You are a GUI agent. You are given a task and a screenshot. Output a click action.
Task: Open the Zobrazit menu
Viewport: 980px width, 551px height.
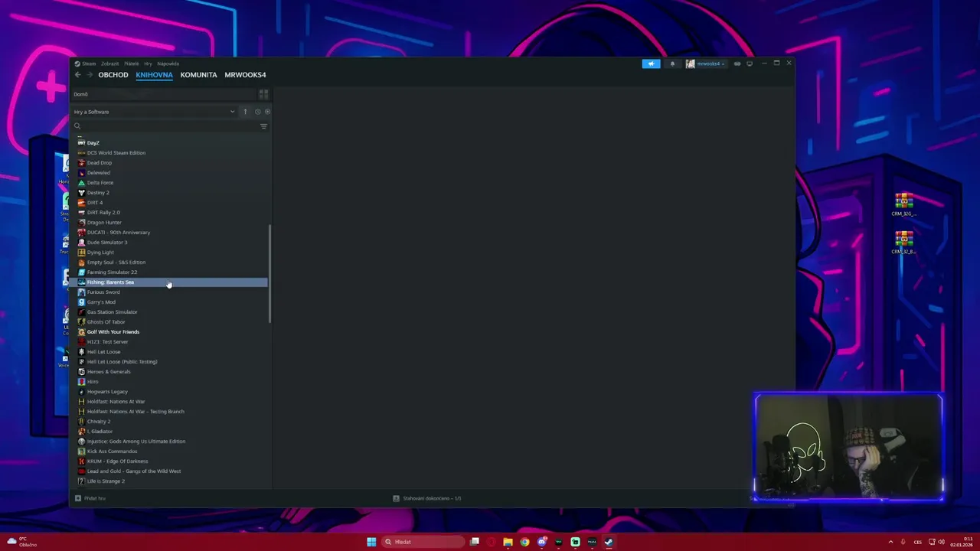(x=109, y=64)
